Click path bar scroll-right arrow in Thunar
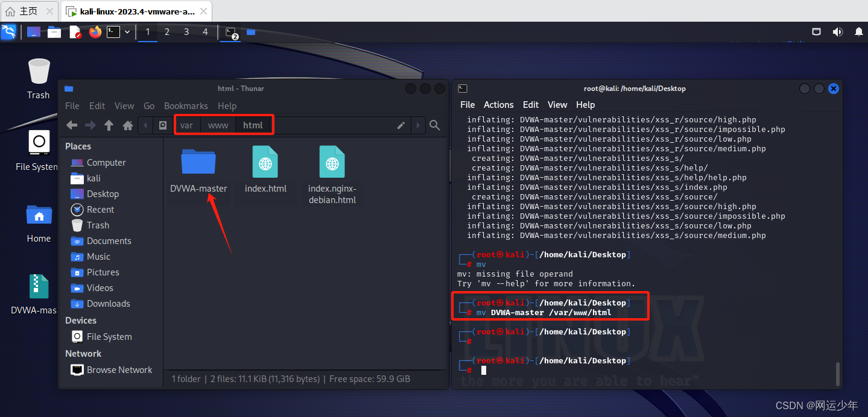 417,125
